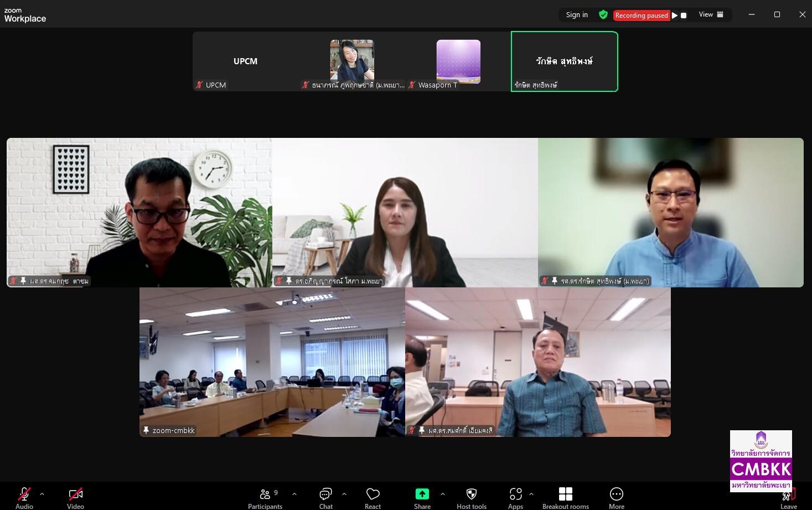Image resolution: width=812 pixels, height=510 pixels.
Task: Open the green encryption shield icon
Action: pyautogui.click(x=603, y=15)
